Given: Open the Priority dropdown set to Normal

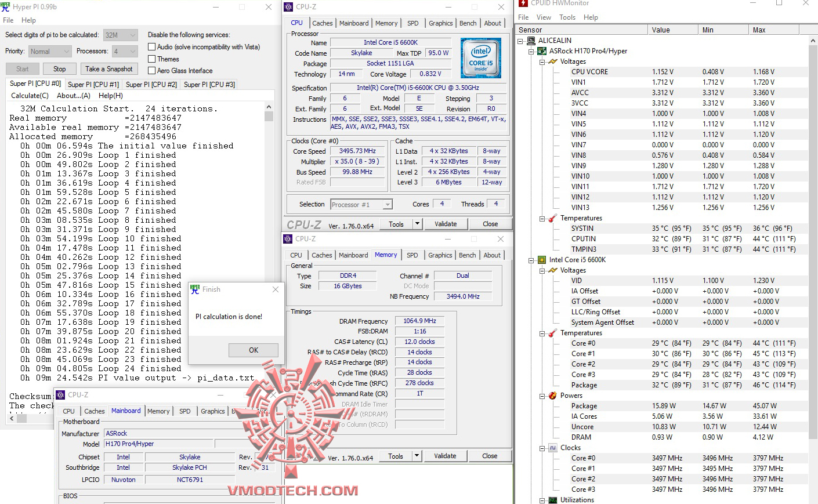Looking at the screenshot, I should click(x=50, y=52).
